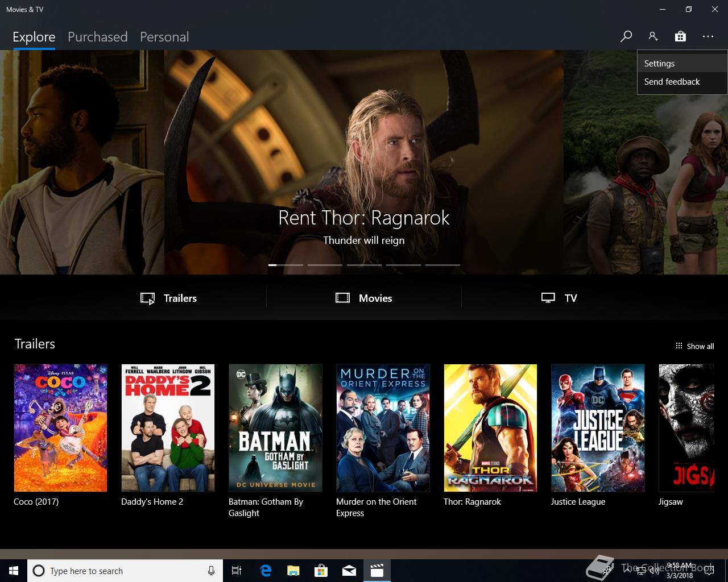Open the search magnifier icon

click(x=626, y=36)
